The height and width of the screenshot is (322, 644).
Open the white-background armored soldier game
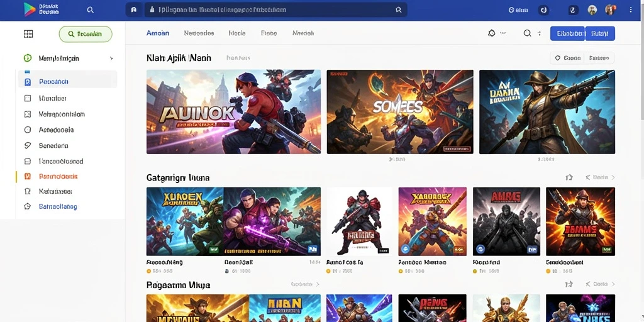(x=359, y=221)
